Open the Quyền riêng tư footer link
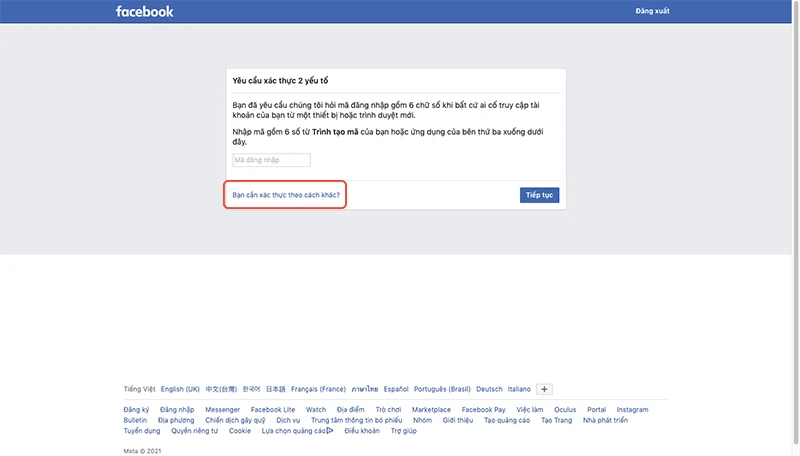The height and width of the screenshot is (456, 800). pyautogui.click(x=194, y=431)
